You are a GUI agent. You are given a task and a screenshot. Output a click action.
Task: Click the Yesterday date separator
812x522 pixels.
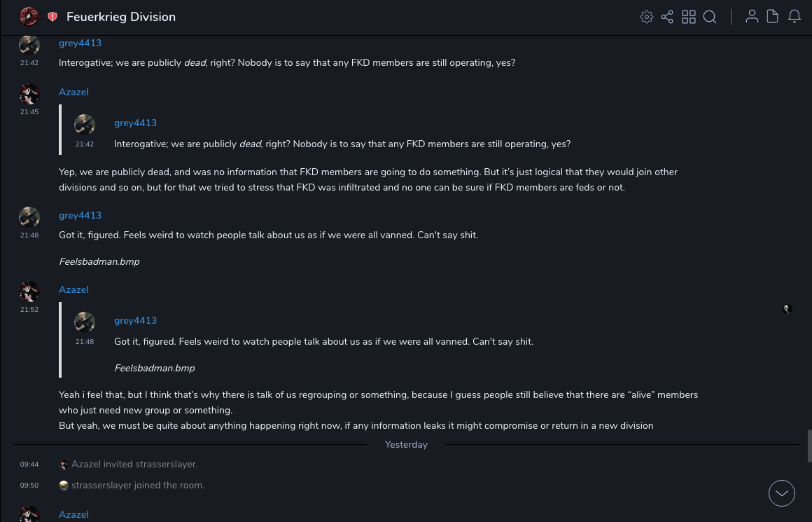tap(406, 444)
